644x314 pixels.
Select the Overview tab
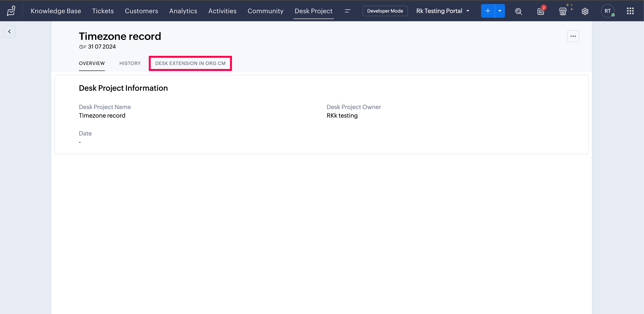tap(92, 63)
